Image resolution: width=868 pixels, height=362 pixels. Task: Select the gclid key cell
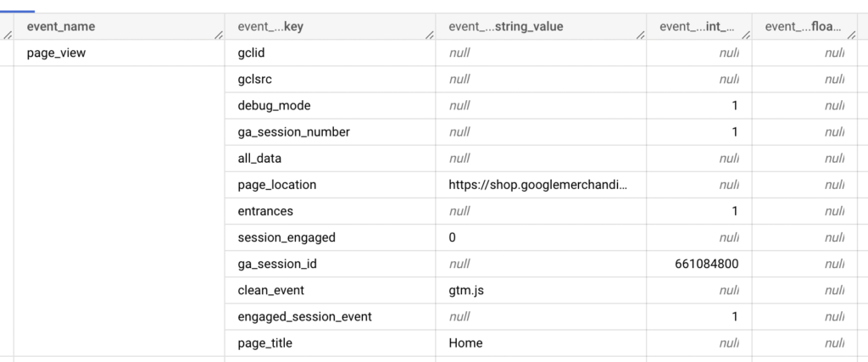tap(331, 53)
